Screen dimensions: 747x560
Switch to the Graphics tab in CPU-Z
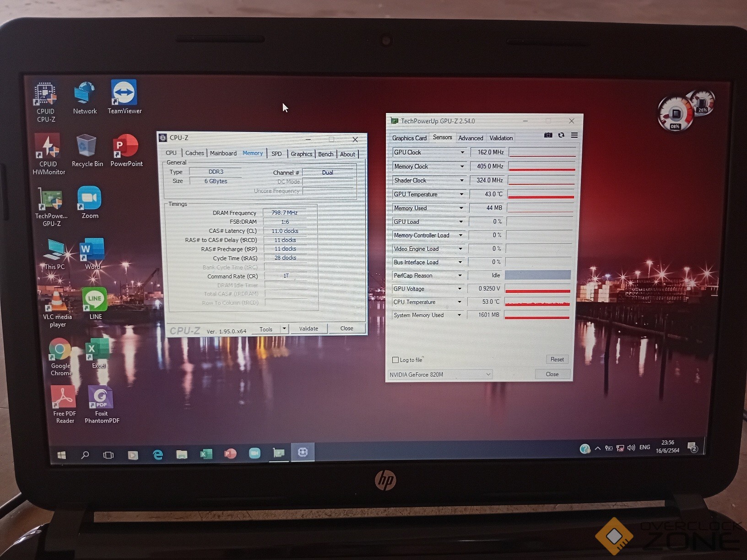pyautogui.click(x=302, y=154)
